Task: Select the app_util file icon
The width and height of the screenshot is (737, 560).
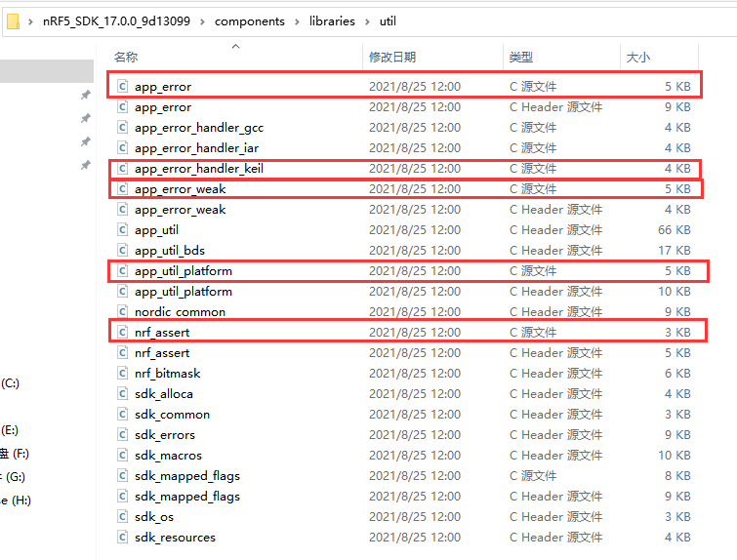Action: pyautogui.click(x=122, y=229)
